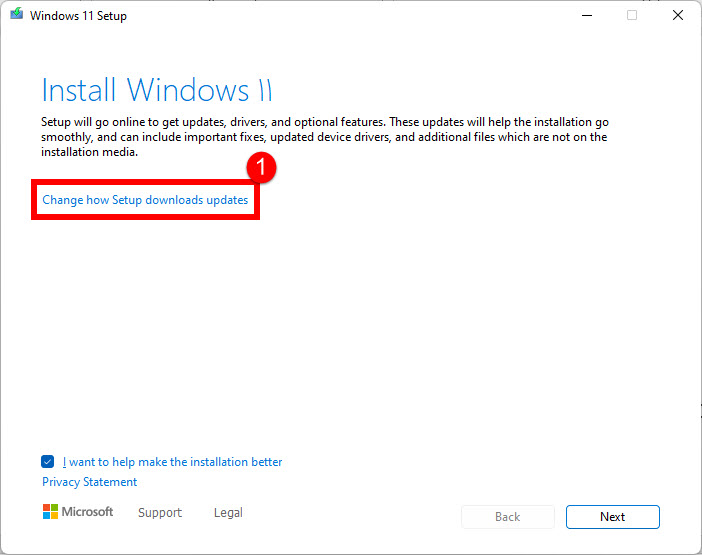Open the Legal link
The width and height of the screenshot is (702, 555).
(x=228, y=512)
